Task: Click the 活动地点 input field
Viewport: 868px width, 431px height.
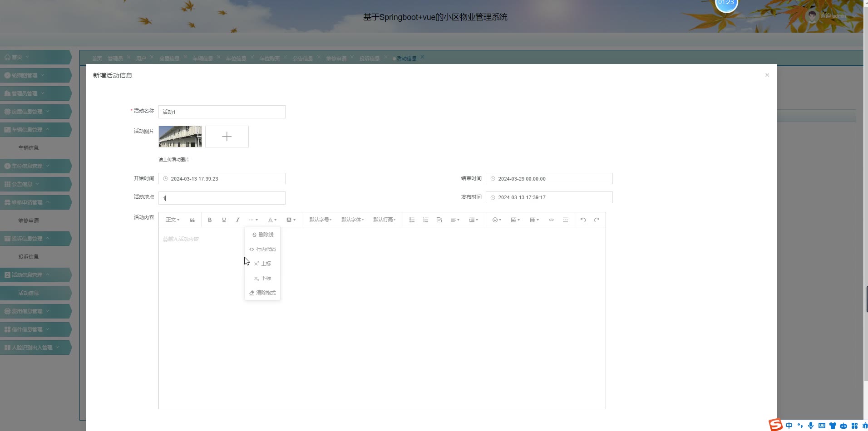Action: pyautogui.click(x=222, y=198)
